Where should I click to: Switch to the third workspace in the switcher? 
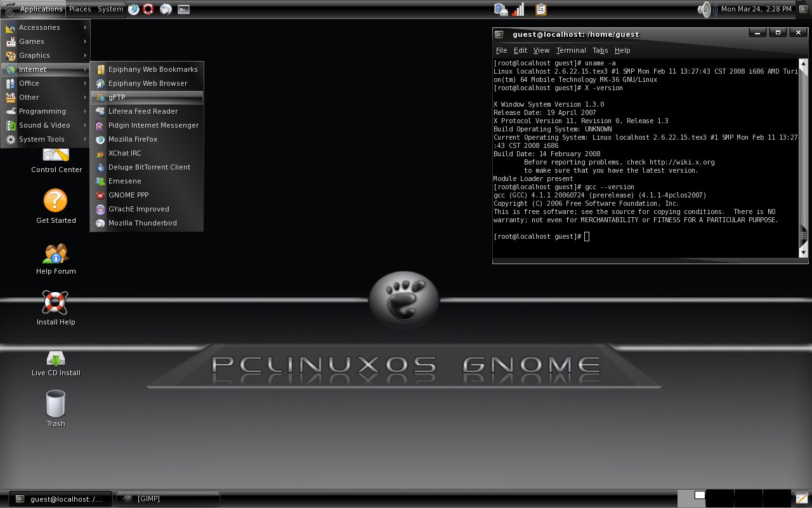pos(749,498)
